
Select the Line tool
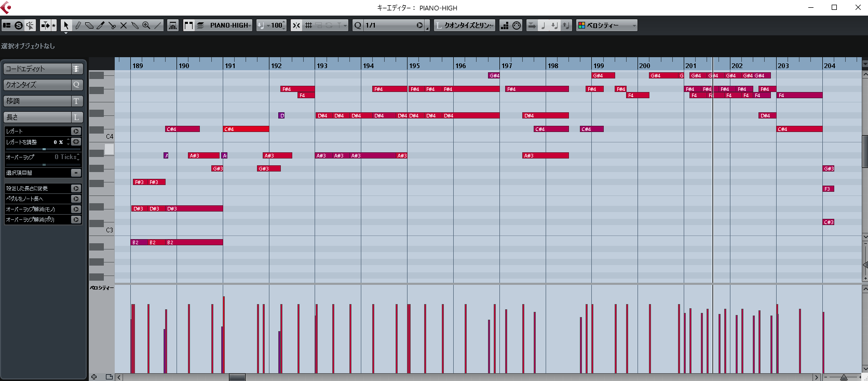click(158, 25)
